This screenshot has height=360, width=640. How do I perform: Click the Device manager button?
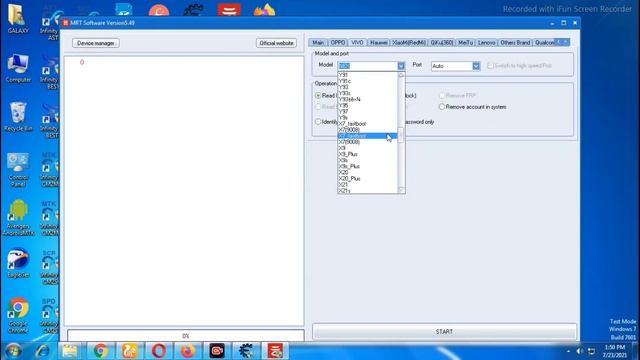coord(96,43)
